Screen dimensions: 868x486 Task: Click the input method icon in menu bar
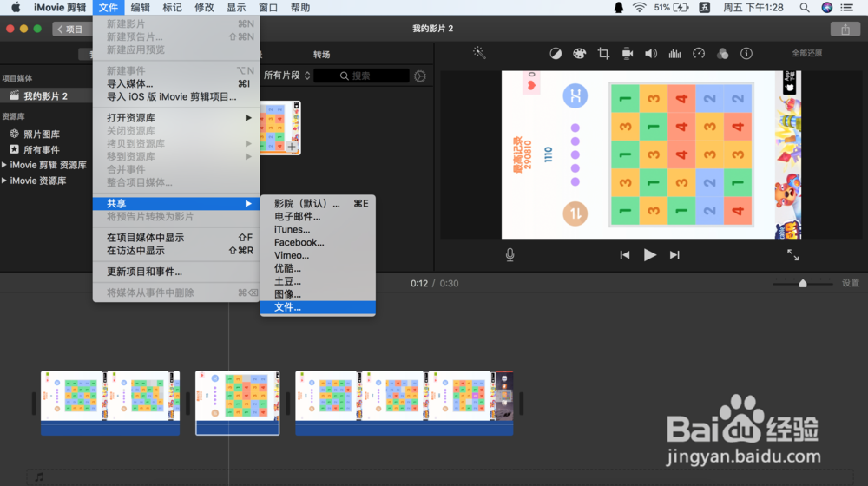704,7
